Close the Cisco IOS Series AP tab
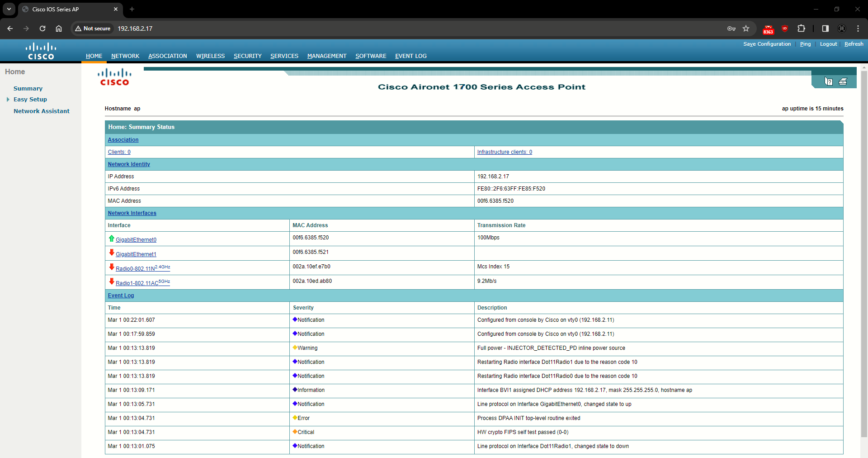This screenshot has width=868, height=458. coord(116,9)
